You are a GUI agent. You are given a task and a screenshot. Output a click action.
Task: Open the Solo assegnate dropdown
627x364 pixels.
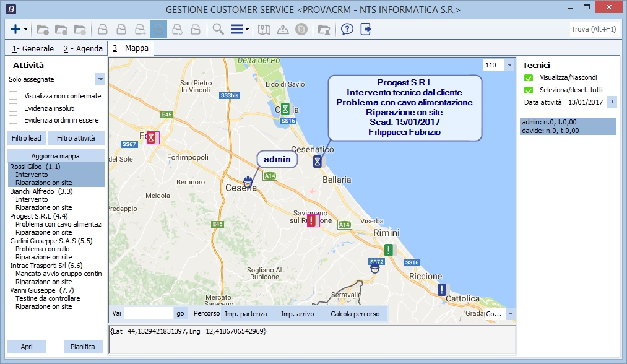pyautogui.click(x=100, y=79)
